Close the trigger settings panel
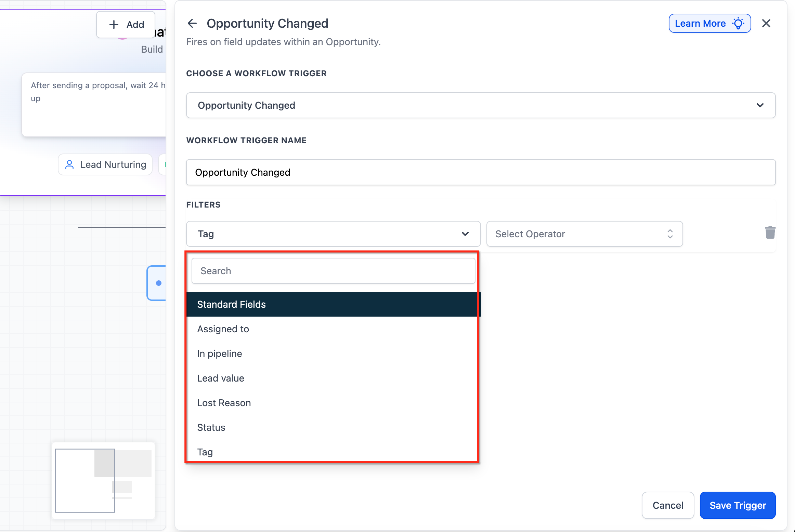The height and width of the screenshot is (532, 795). point(766,23)
